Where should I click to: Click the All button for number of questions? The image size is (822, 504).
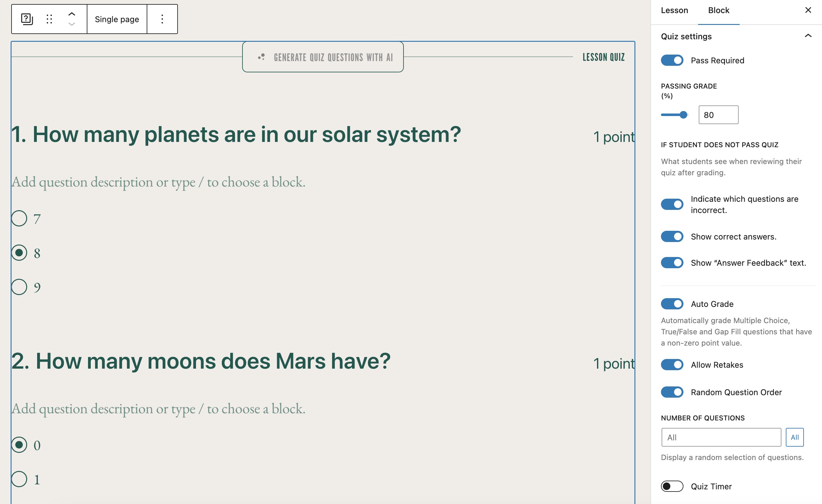[x=794, y=437]
